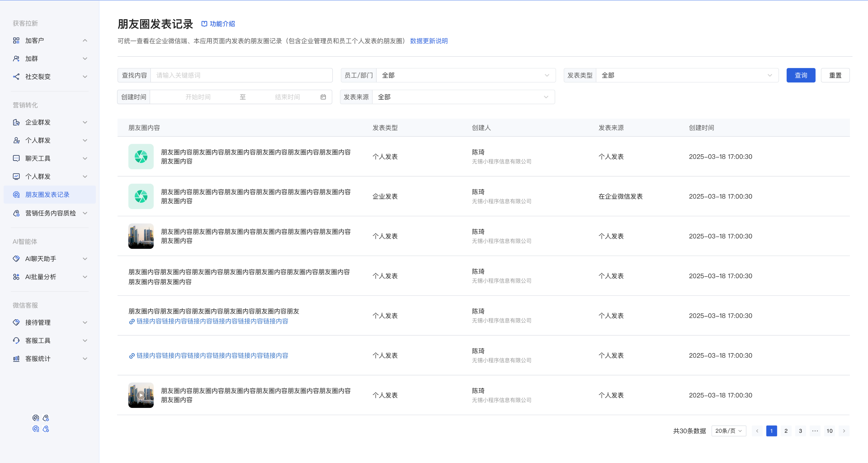Open the link in the row containing only a link
Viewport: 868px width, 463px height.
point(209,355)
